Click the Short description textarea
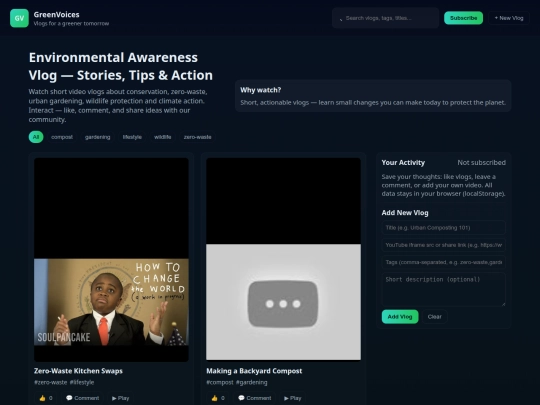 point(444,289)
